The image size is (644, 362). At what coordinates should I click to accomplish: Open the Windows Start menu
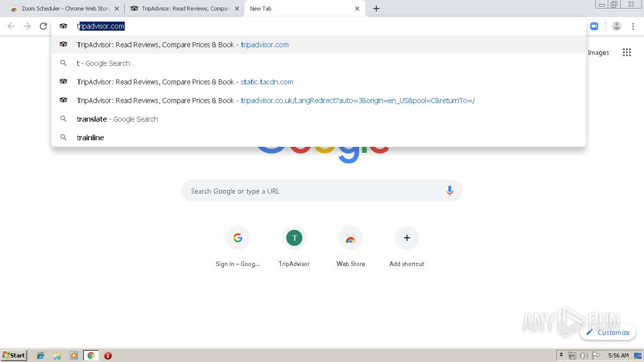coord(14,355)
